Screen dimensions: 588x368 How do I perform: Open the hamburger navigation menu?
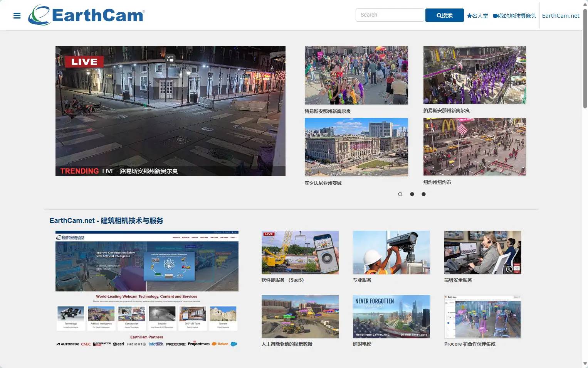[x=17, y=15]
